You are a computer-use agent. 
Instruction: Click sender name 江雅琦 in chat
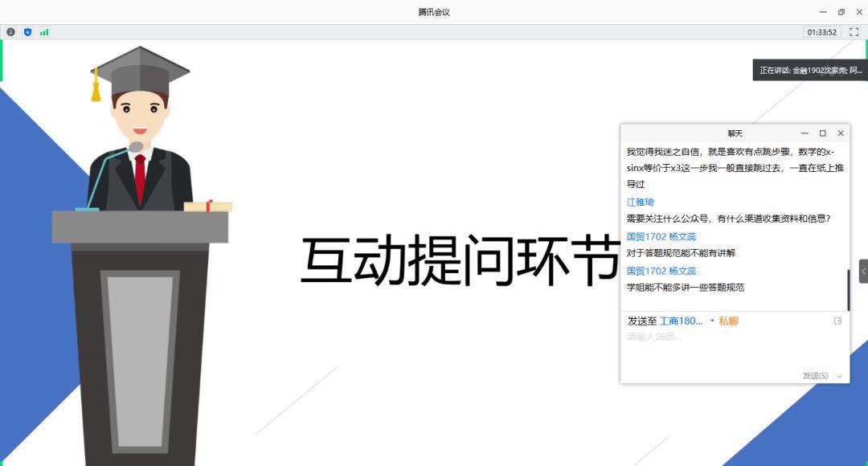point(641,202)
